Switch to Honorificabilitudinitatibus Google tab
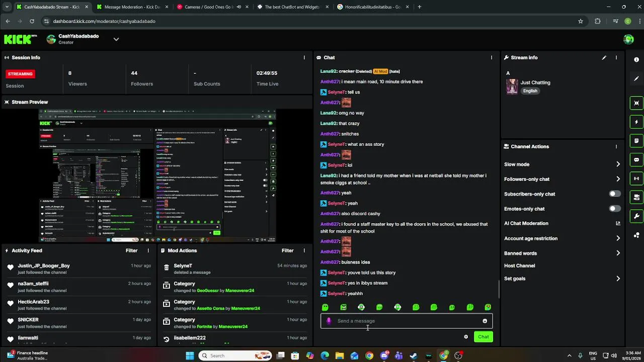The image size is (644, 362). (372, 7)
